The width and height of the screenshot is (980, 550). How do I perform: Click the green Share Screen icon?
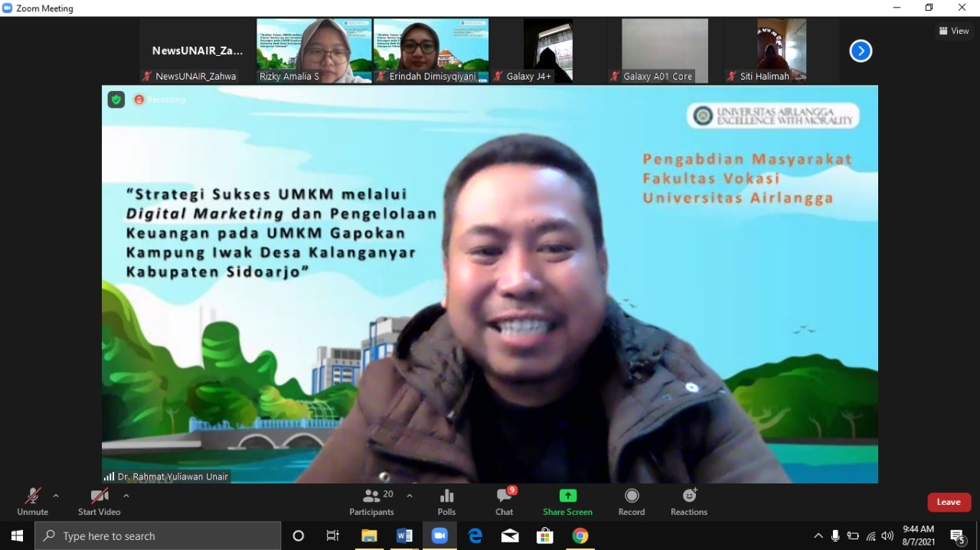pyautogui.click(x=567, y=496)
